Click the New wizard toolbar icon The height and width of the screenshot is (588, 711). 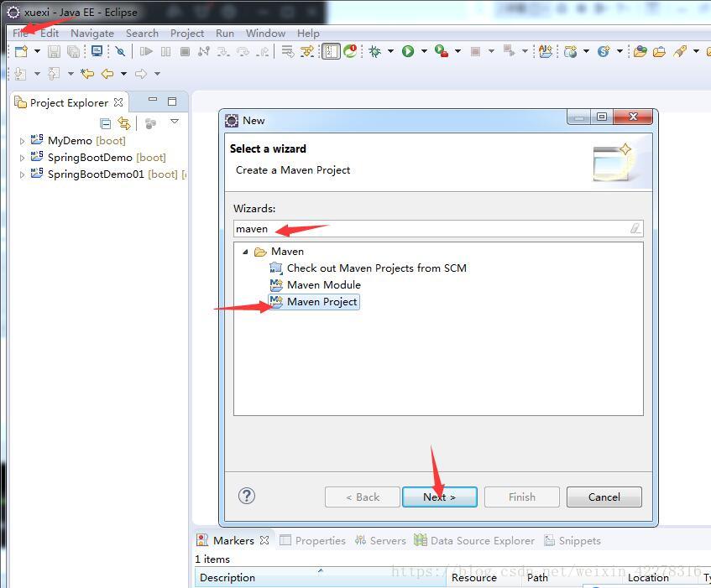[x=21, y=51]
